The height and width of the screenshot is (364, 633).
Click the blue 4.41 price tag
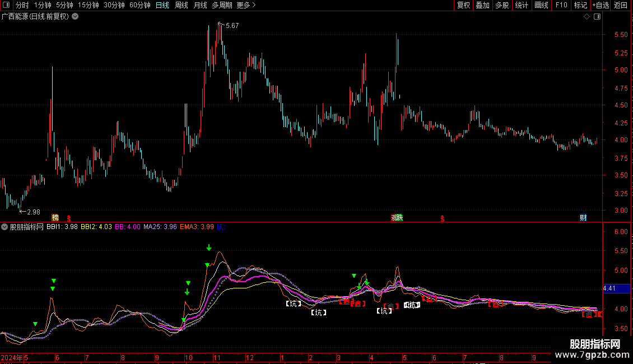pos(616,288)
